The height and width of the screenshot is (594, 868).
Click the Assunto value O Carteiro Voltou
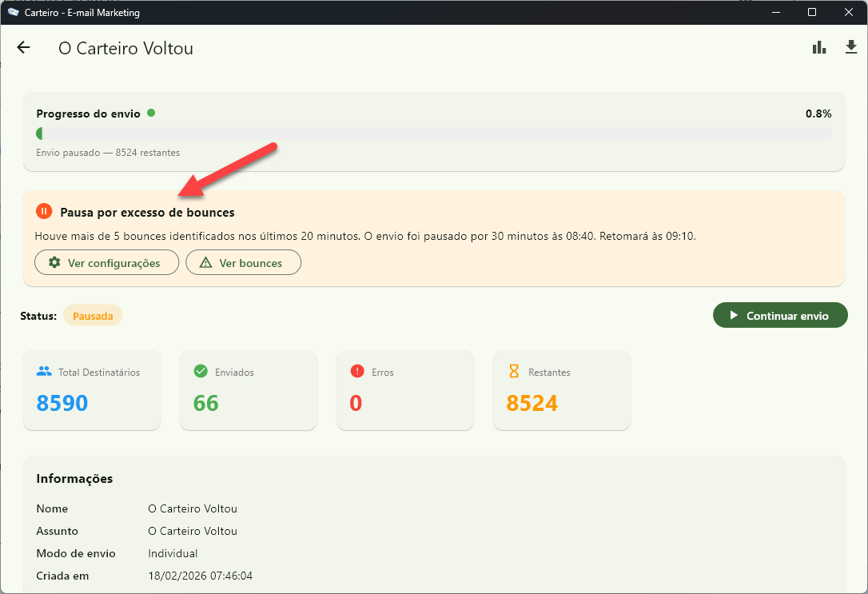pos(193,531)
